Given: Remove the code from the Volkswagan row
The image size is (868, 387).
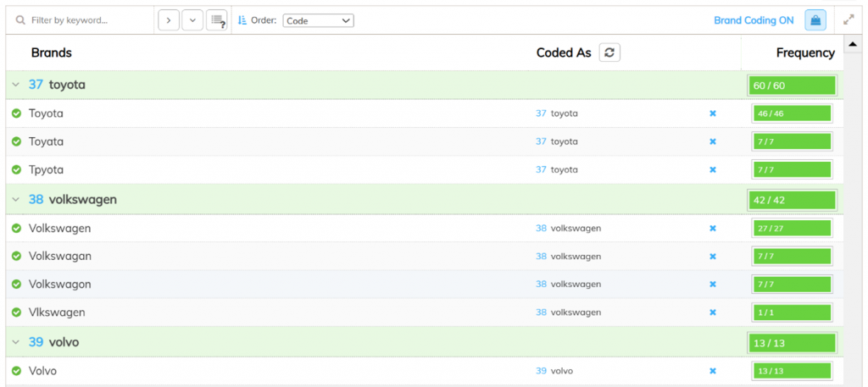Looking at the screenshot, I should point(713,256).
